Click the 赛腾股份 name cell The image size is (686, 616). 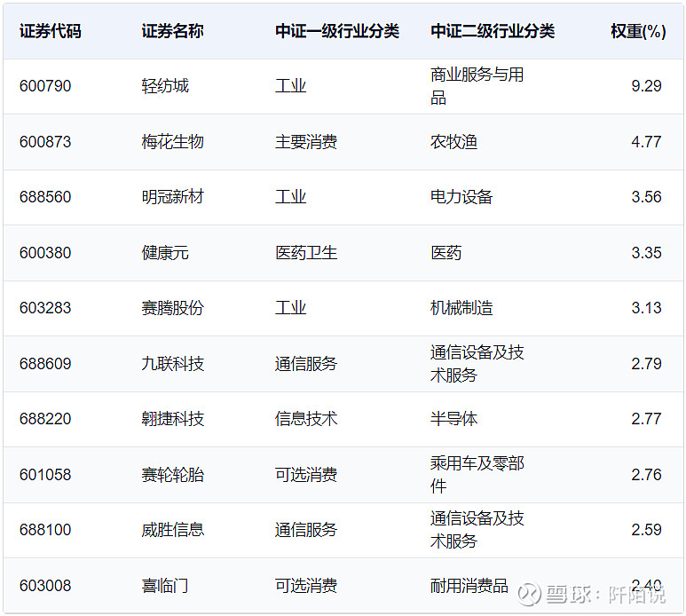pyautogui.click(x=172, y=308)
